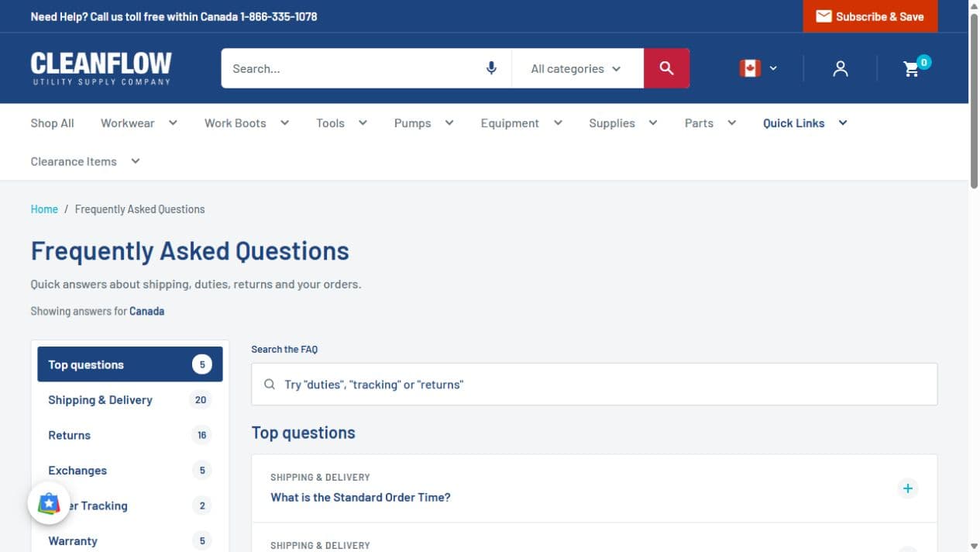The image size is (980, 552).
Task: Open the Pumps menu item
Action: 412,122
